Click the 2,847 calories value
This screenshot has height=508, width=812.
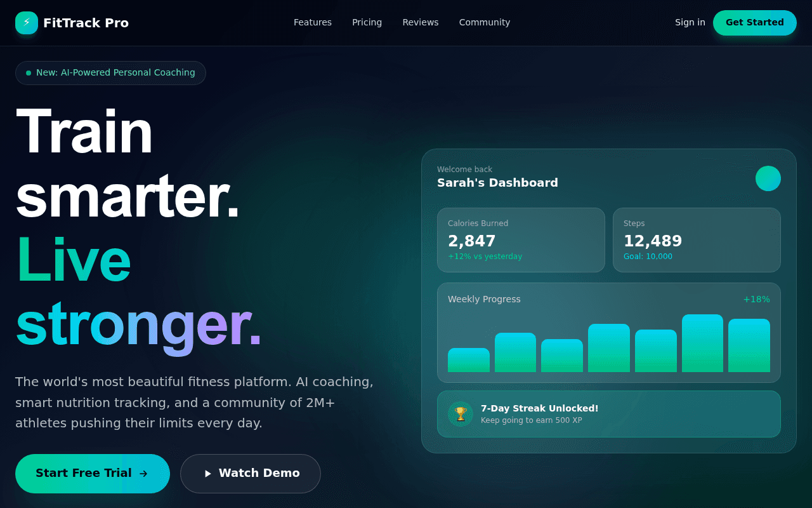tap(472, 241)
